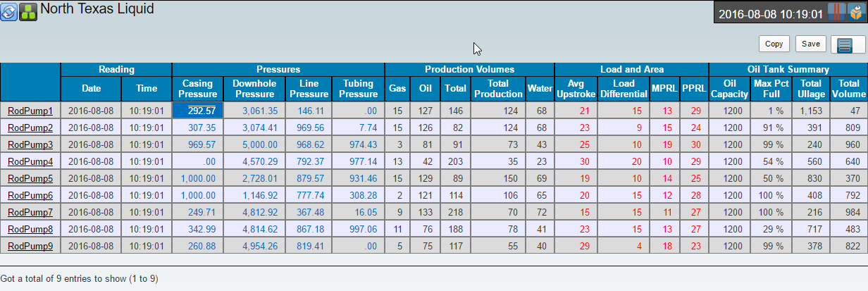The image size is (868, 291).
Task: Open the RodPump7 link
Action: pos(30,212)
